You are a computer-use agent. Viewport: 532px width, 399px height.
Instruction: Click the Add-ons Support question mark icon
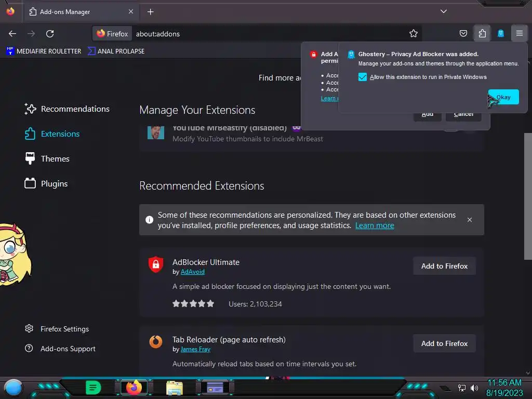click(29, 348)
